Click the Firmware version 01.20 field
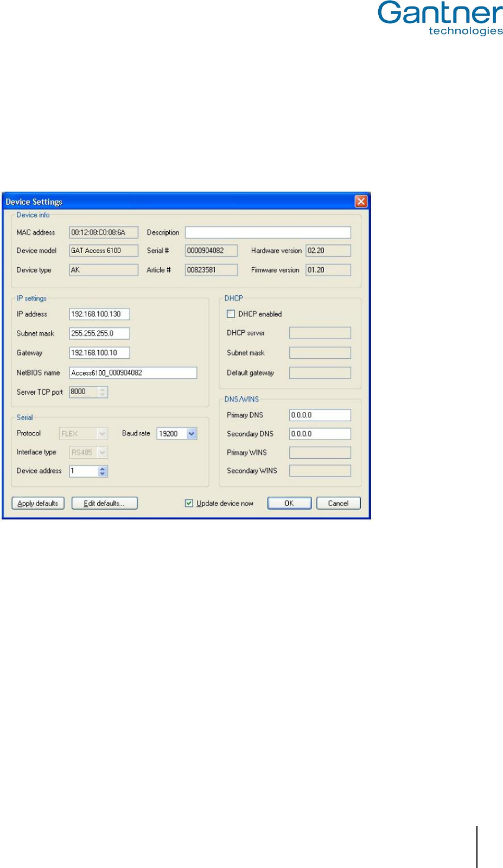The width and height of the screenshot is (503, 868). point(328,270)
